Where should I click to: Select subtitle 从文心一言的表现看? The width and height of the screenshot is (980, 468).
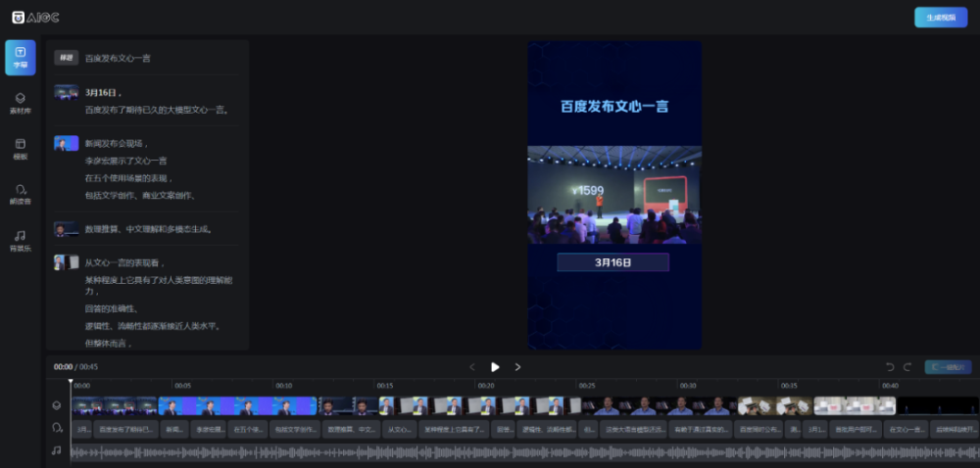(x=125, y=262)
